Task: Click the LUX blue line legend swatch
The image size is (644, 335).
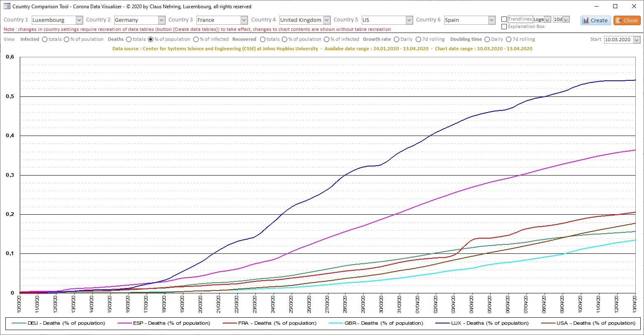Action: (x=442, y=323)
